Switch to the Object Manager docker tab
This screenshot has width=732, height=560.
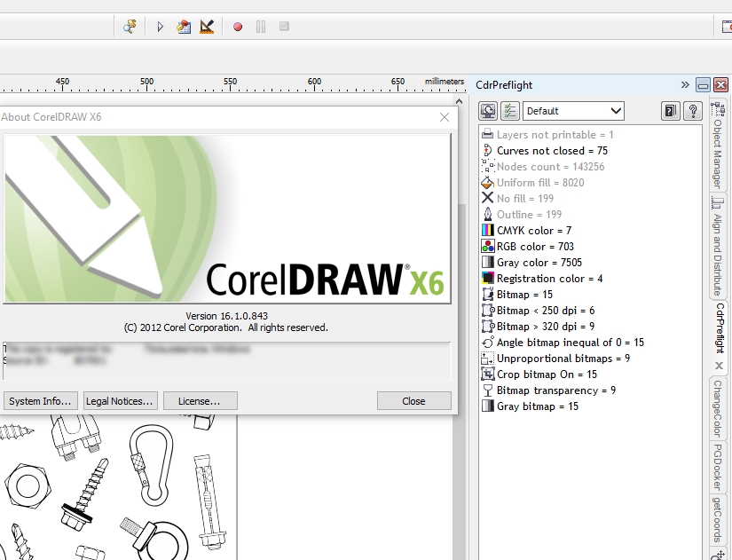click(x=718, y=145)
